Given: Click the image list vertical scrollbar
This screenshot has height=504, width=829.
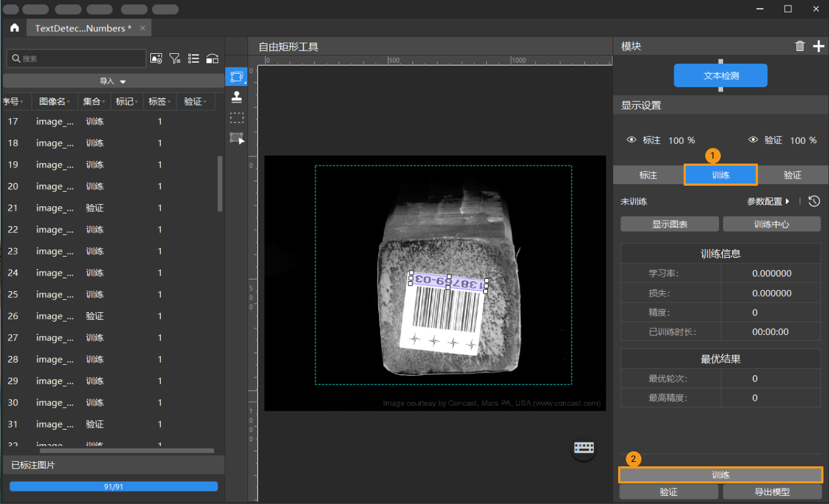Looking at the screenshot, I should tap(220, 184).
